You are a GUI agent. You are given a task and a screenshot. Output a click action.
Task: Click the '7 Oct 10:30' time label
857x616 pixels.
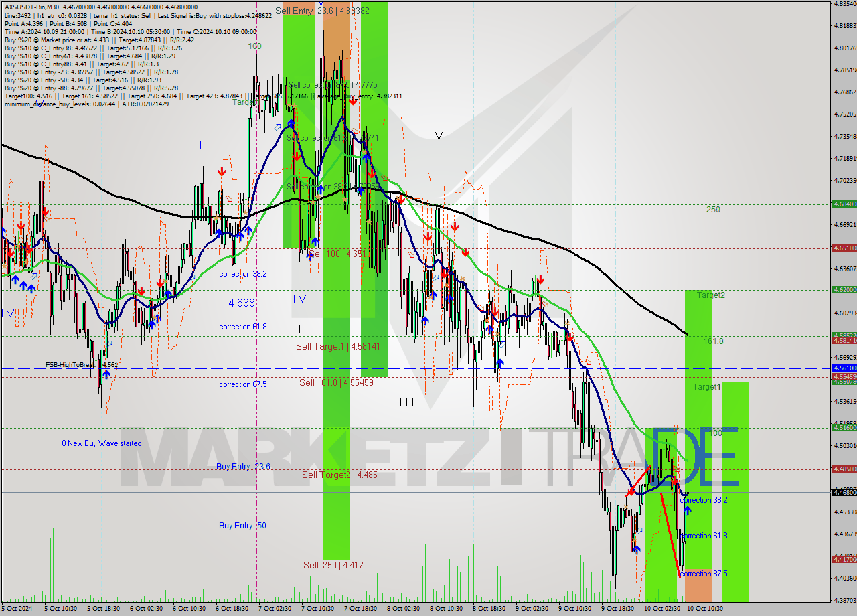(317, 609)
